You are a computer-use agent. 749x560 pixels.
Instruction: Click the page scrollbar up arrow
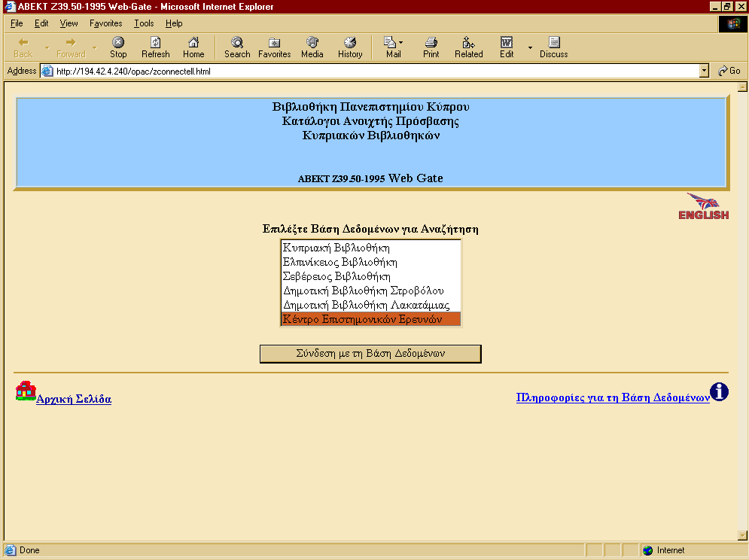(742, 87)
